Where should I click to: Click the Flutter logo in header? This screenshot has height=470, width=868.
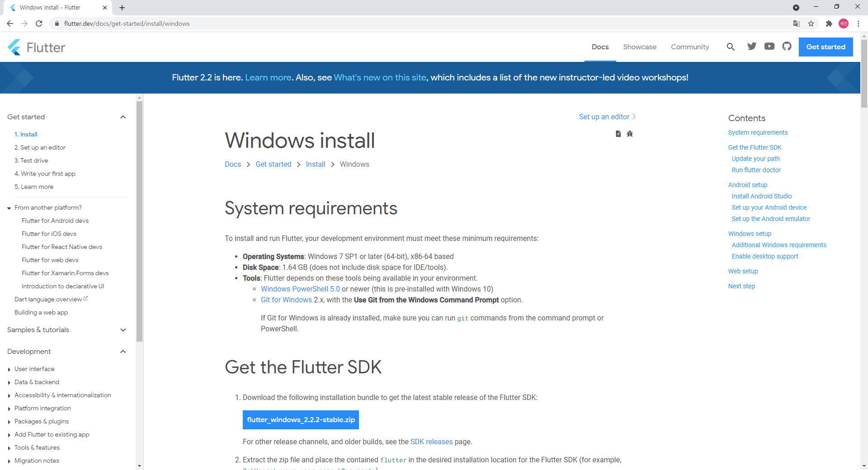click(x=37, y=47)
